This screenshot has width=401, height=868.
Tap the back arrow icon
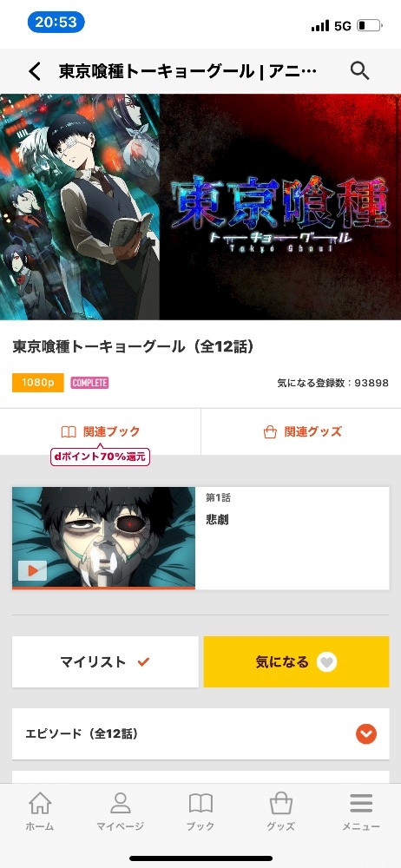tap(35, 71)
